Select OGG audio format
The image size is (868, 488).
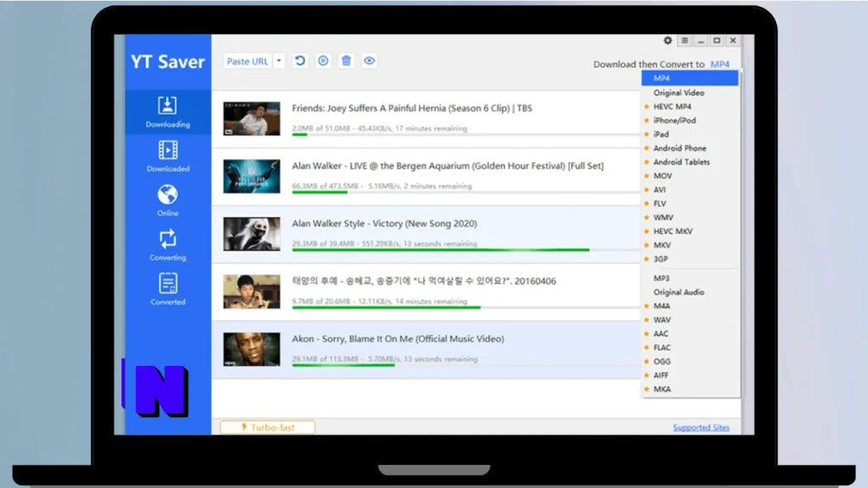pos(690,361)
